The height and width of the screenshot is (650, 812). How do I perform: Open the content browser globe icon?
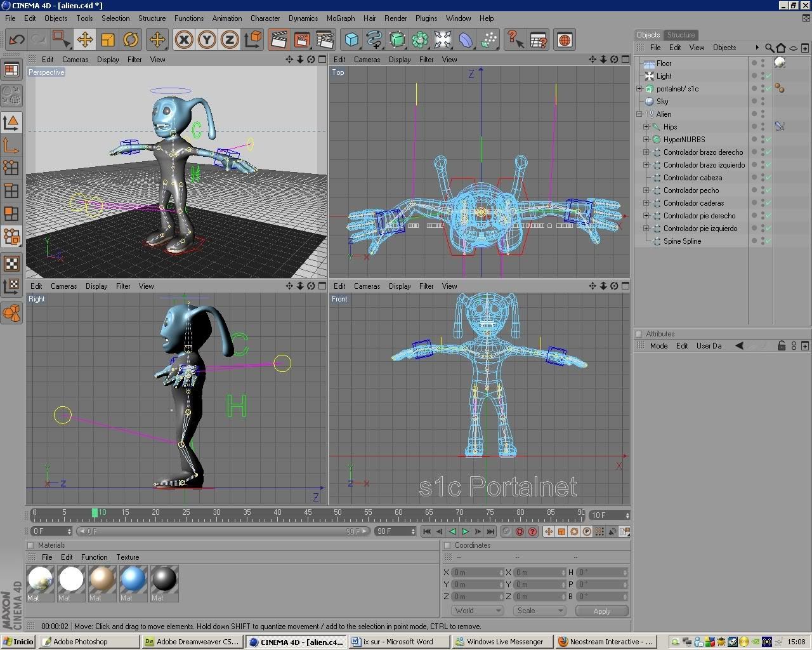pos(565,40)
